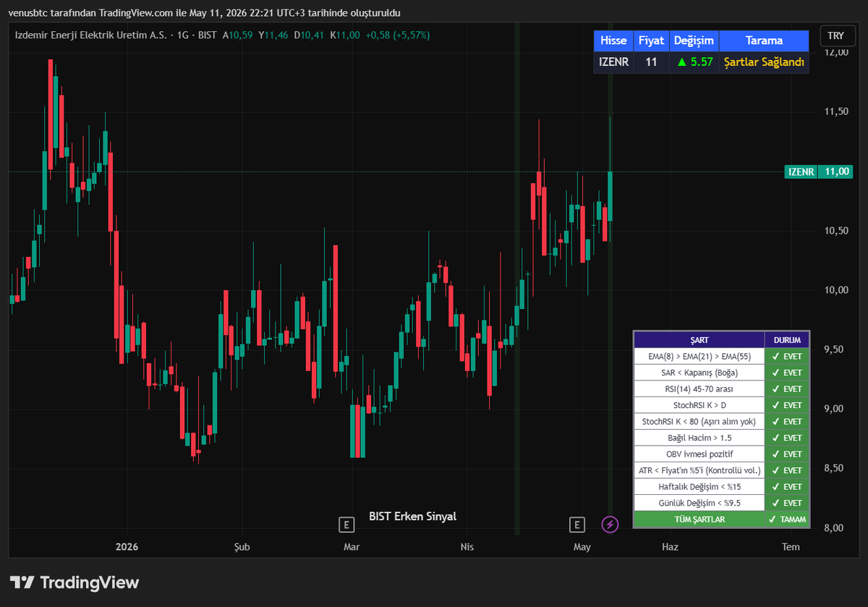Screen dimensions: 868x607
Task: Click the Hisse column header
Action: (x=613, y=41)
